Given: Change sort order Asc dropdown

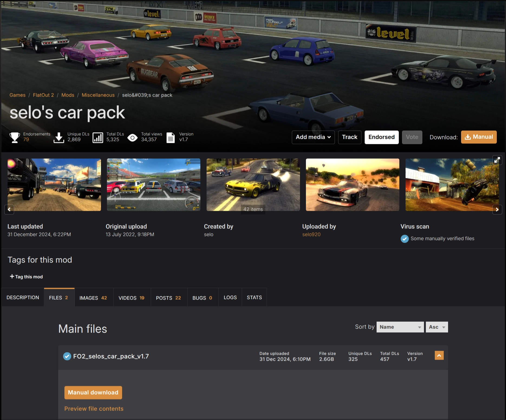Looking at the screenshot, I should point(436,327).
